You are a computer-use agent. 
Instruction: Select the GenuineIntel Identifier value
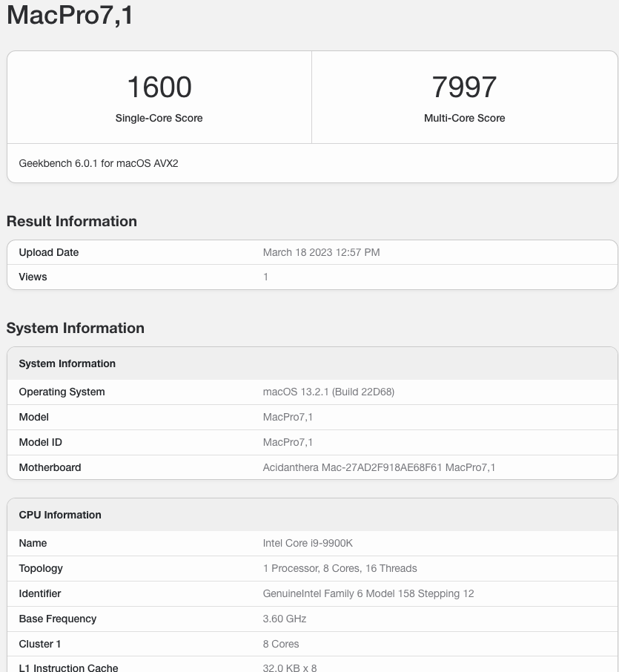pos(368,593)
